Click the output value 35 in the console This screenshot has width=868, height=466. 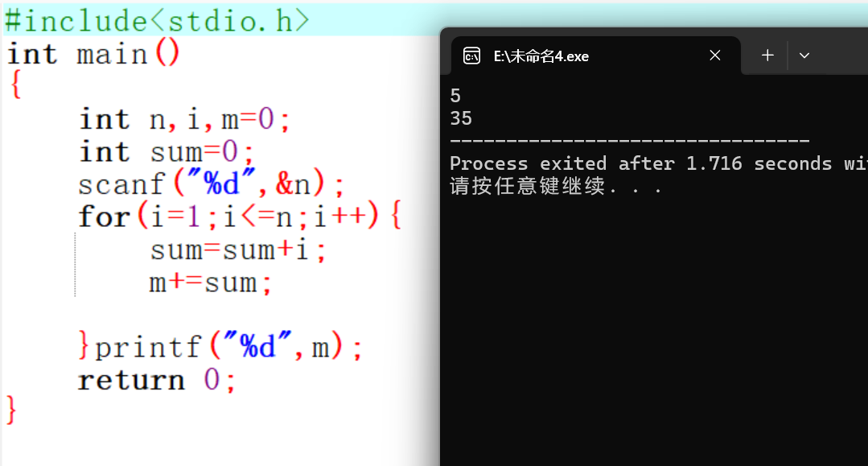[461, 118]
